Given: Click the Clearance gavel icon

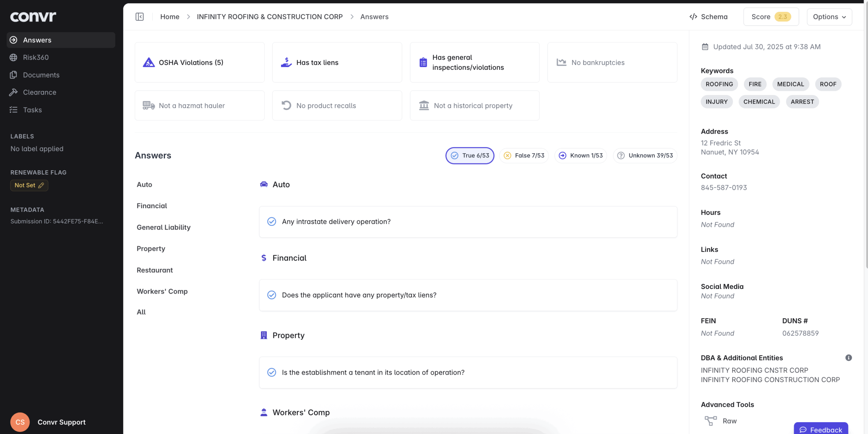Looking at the screenshot, I should pyautogui.click(x=14, y=92).
